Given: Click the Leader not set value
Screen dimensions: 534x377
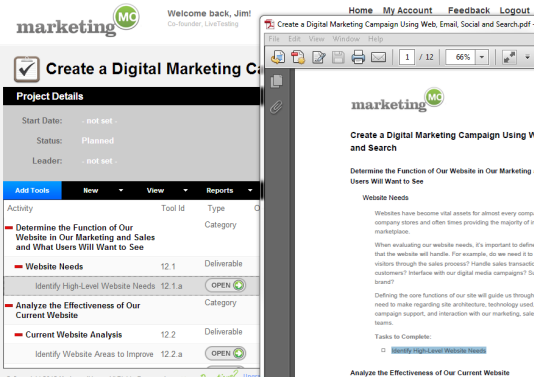Looking at the screenshot, I should pyautogui.click(x=99, y=161).
